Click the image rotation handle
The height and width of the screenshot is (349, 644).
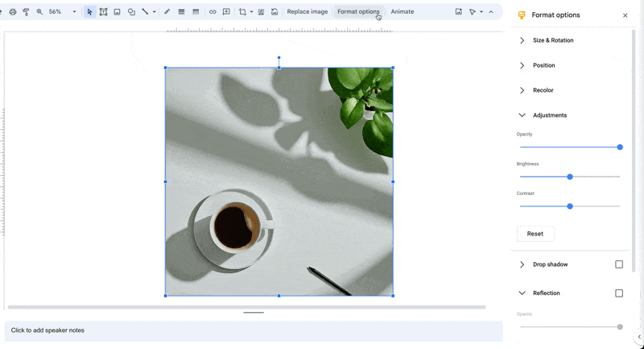point(279,57)
